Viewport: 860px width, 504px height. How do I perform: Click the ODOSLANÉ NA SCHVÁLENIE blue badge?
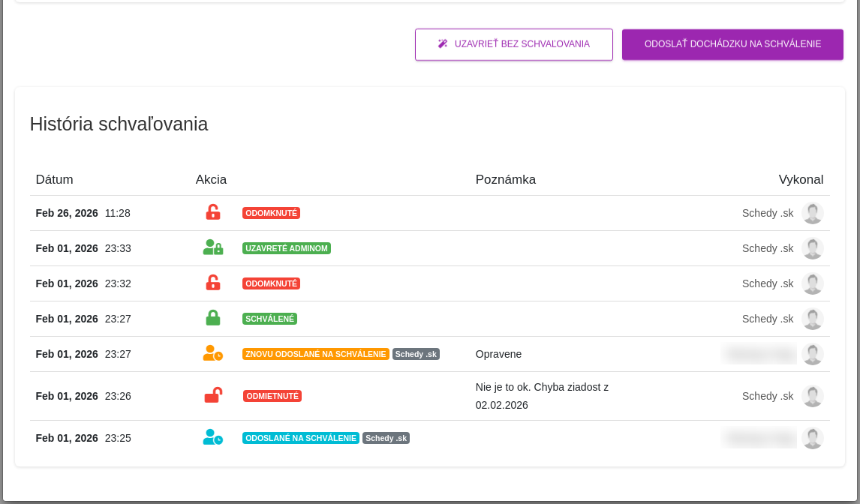301,438
